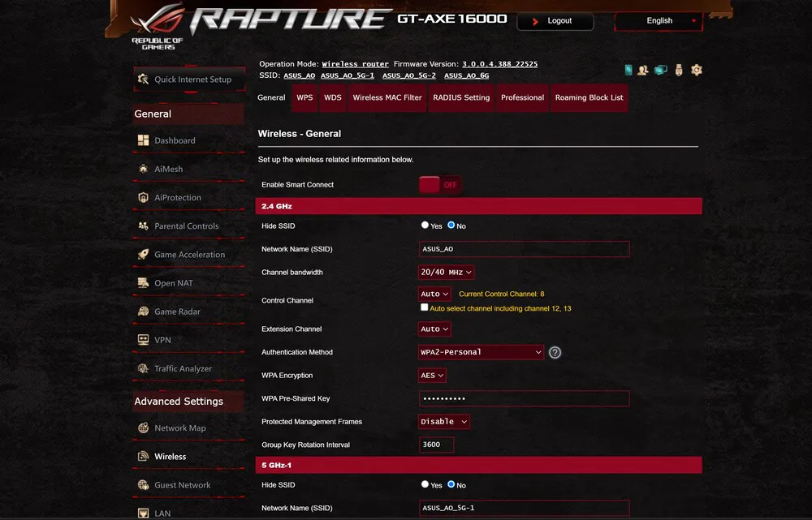
Task: Click the AiMesh sidebar icon
Action: click(144, 169)
